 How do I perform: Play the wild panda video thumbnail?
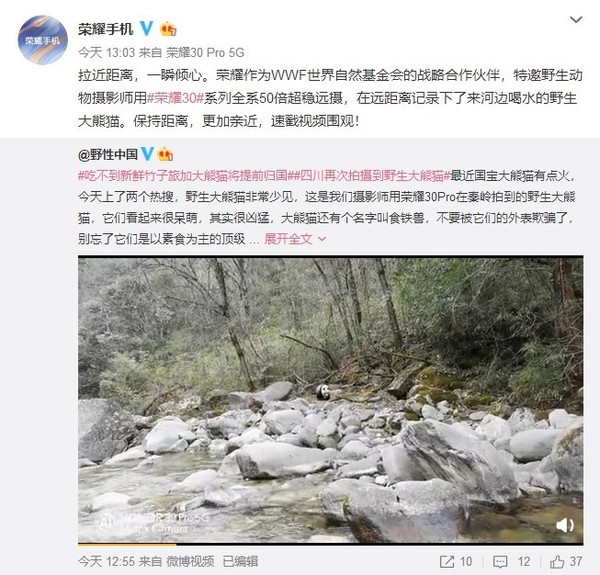331,399
